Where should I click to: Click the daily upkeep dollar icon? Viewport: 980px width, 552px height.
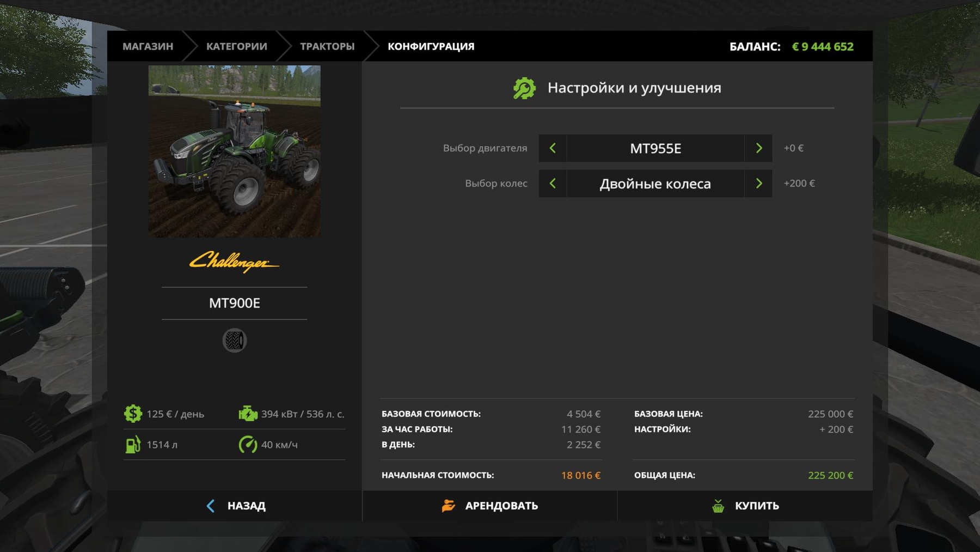(x=133, y=414)
